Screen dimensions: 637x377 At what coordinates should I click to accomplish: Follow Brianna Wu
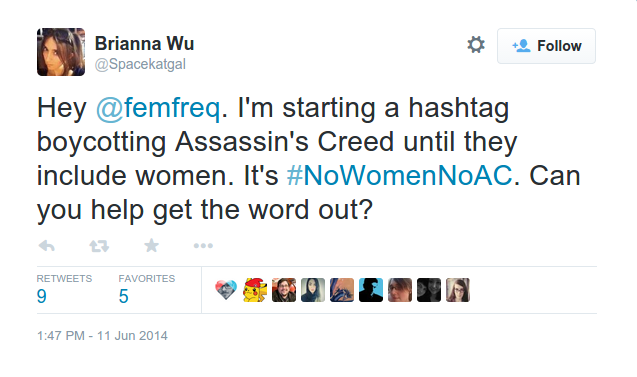tap(546, 46)
